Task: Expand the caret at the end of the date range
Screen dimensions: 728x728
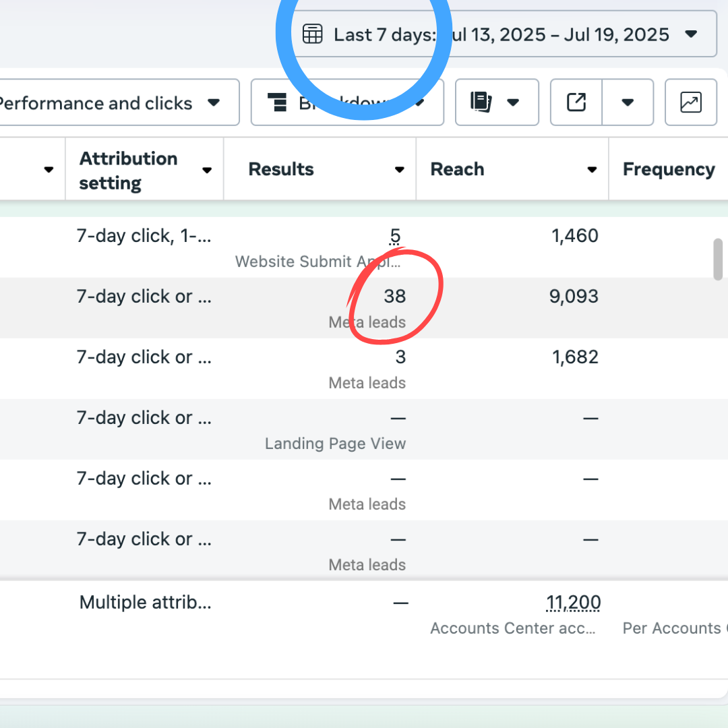Action: pyautogui.click(x=691, y=34)
